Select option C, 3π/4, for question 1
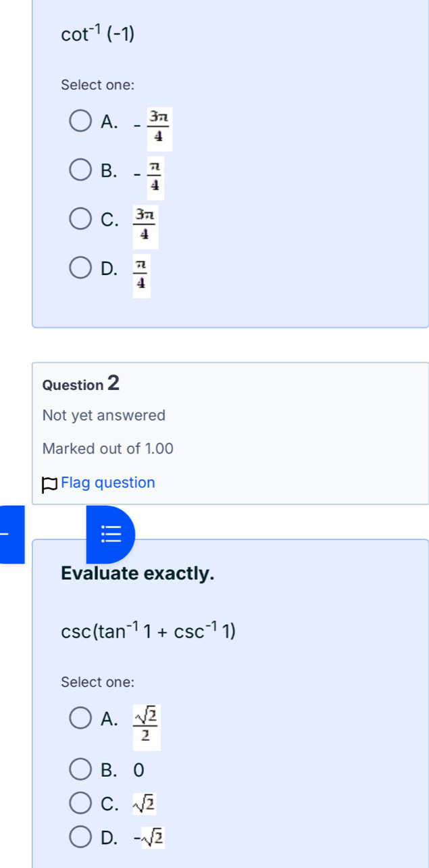The width and height of the screenshot is (429, 868). coord(80,218)
